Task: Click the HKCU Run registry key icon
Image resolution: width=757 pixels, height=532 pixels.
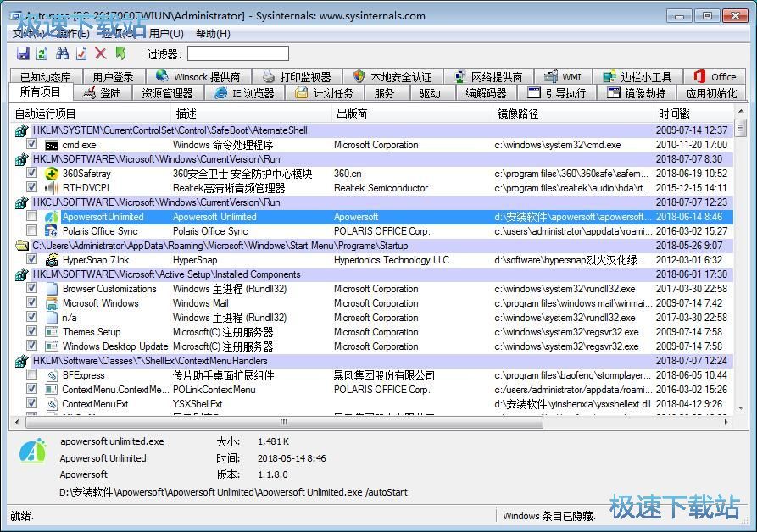Action: [22, 202]
